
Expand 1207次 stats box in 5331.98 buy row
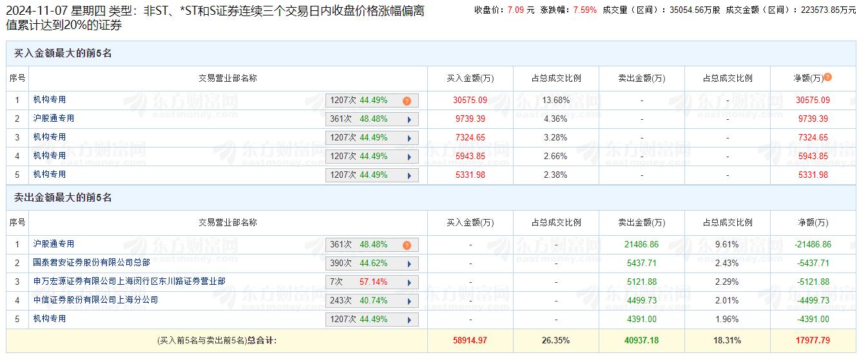pyautogui.click(x=372, y=175)
